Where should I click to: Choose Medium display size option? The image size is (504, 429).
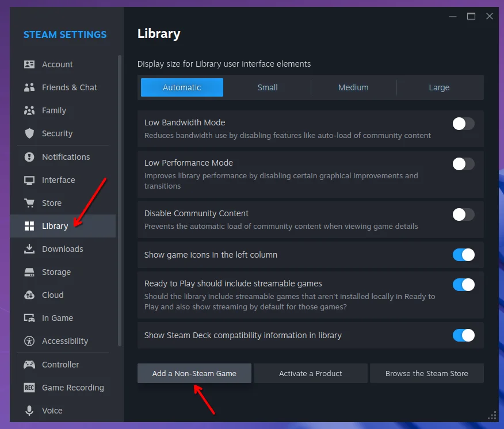tap(353, 87)
